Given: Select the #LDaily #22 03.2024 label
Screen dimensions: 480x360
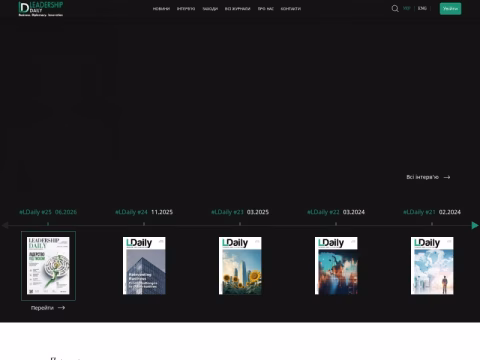Looking at the screenshot, I should coord(336,212).
